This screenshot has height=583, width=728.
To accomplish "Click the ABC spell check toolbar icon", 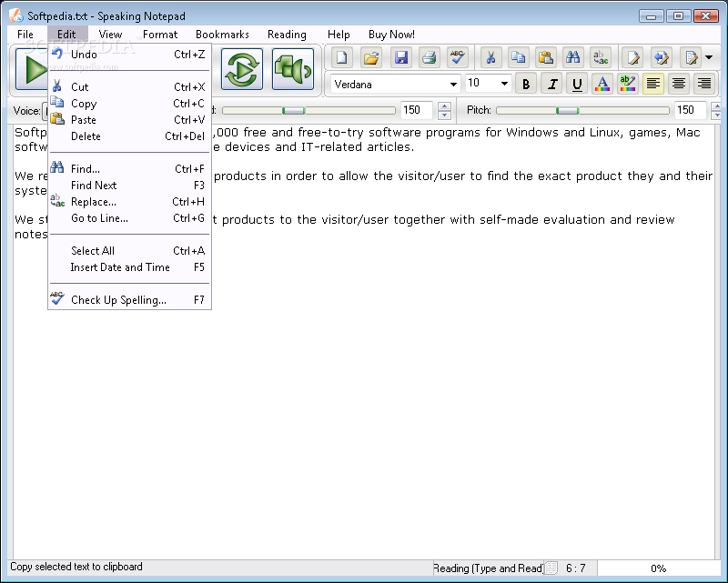I will pyautogui.click(x=458, y=57).
